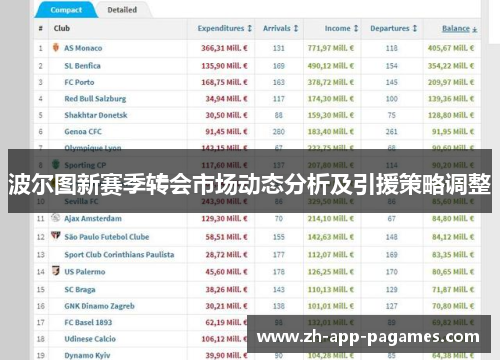Select Corinthians expenditures 28,72 Mill. €

pos(227,255)
